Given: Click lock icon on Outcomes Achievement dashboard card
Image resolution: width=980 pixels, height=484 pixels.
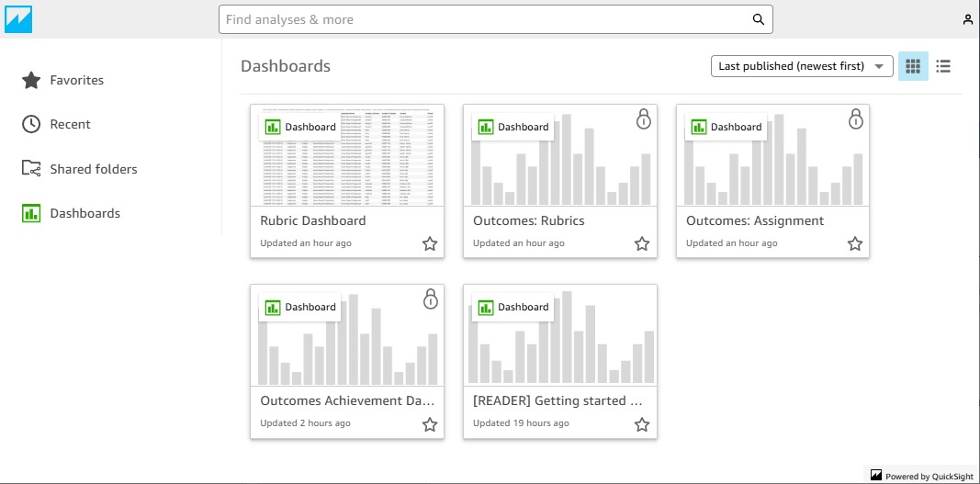Looking at the screenshot, I should tap(430, 299).
